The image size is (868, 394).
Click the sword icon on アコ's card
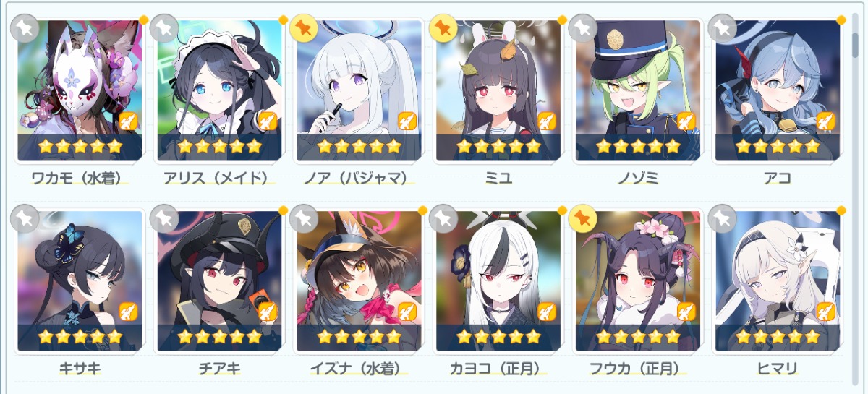(825, 121)
